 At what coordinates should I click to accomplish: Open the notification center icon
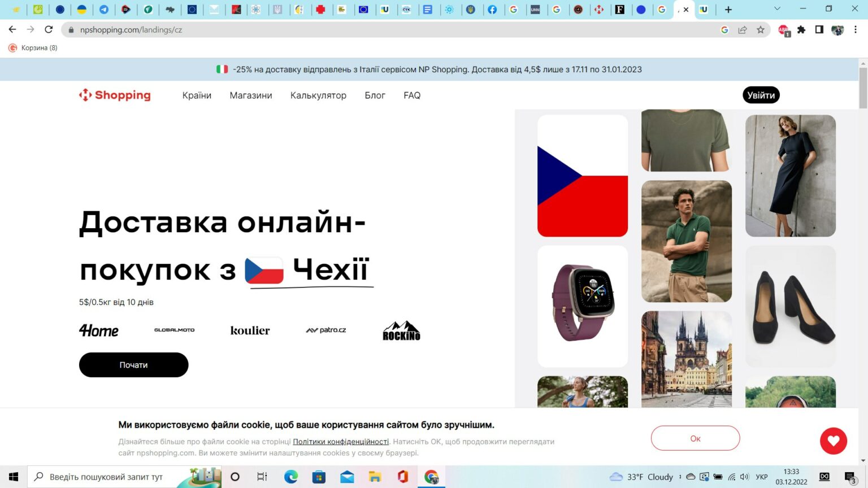[x=850, y=478]
